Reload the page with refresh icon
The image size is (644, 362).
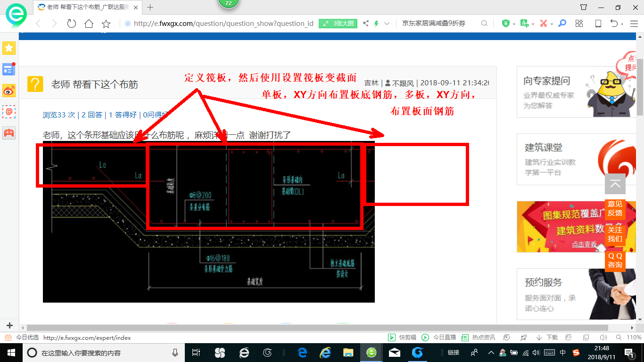(x=72, y=24)
